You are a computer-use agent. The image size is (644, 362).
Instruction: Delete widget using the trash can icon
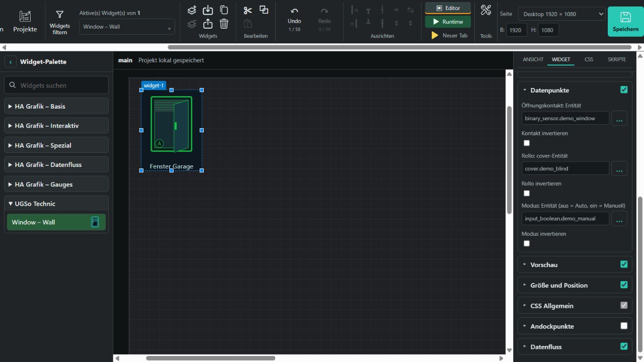click(224, 24)
